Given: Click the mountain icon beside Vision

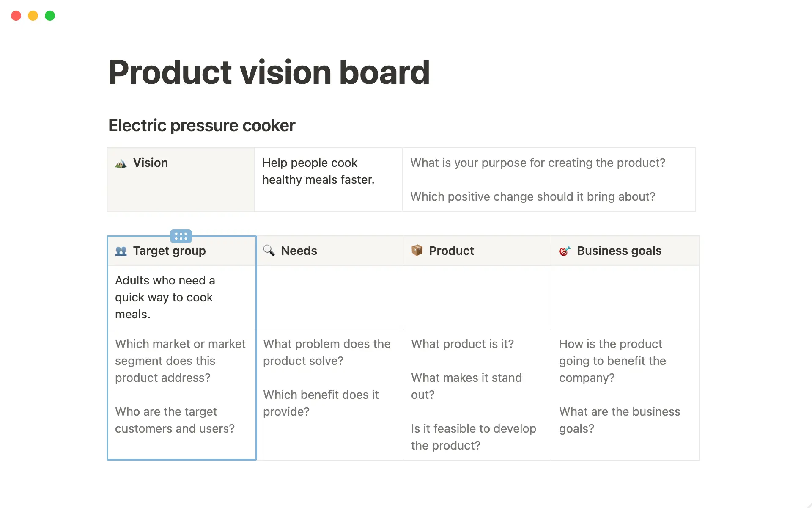Looking at the screenshot, I should (x=121, y=163).
